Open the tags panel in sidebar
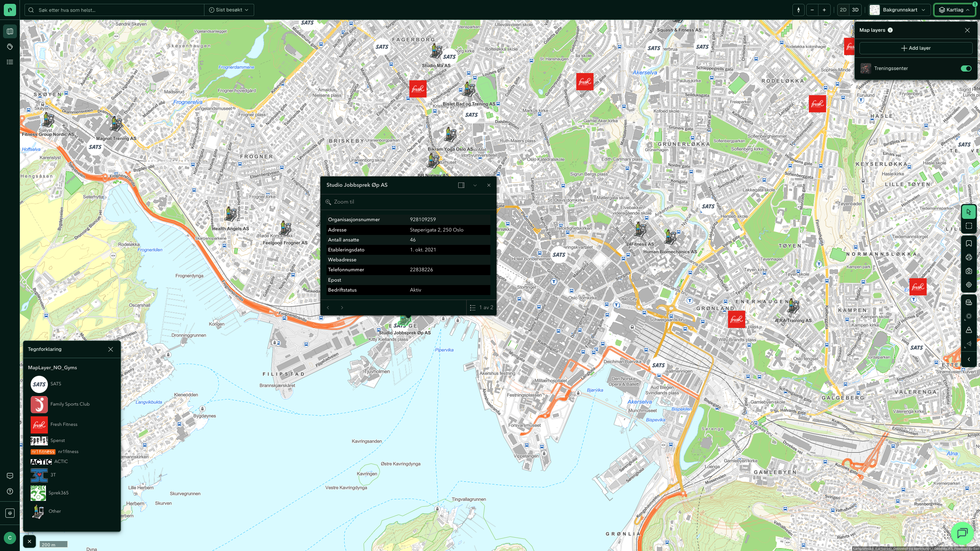The height and width of the screenshot is (551, 980). coord(10,47)
